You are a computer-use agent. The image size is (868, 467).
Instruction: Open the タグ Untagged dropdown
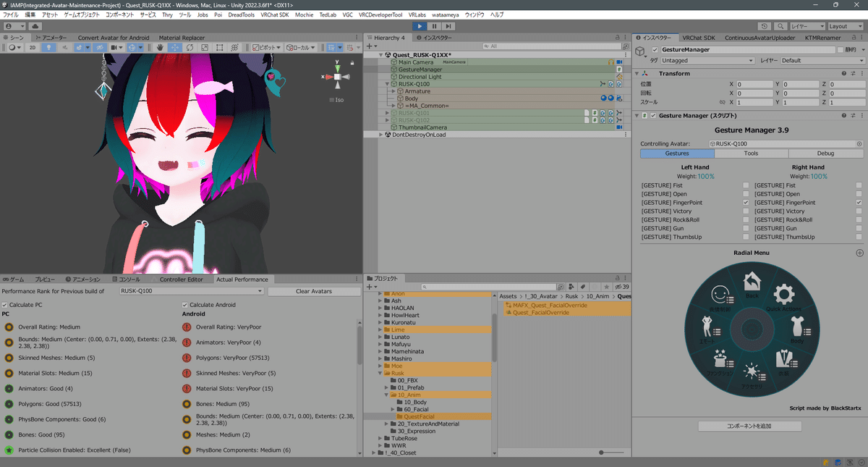coord(707,61)
